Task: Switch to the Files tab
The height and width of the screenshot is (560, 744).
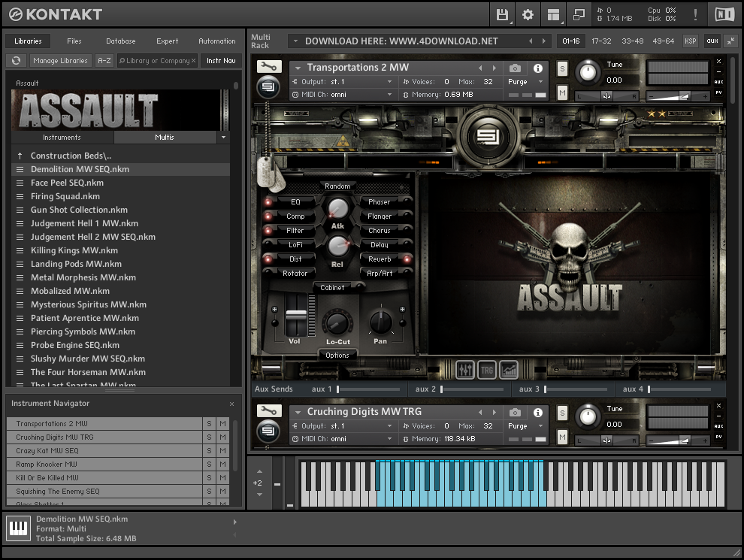Action: pos(74,41)
